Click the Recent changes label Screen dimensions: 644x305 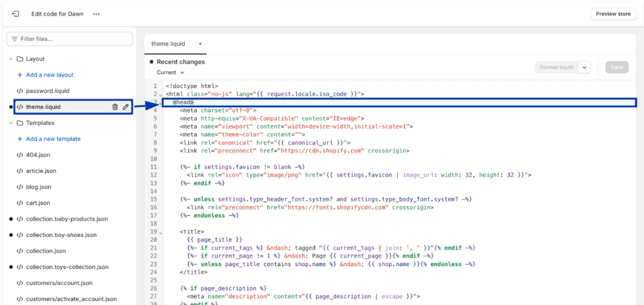pos(181,62)
